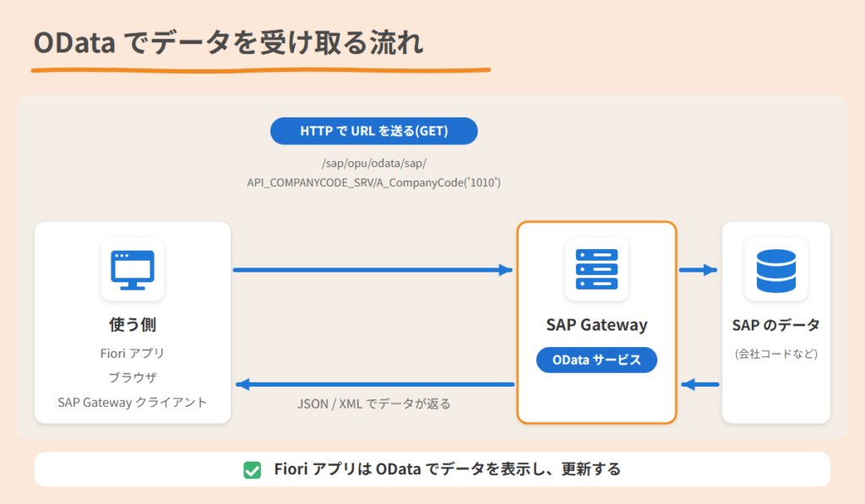The image size is (865, 504).
Task: Click the HTTP で URL を送る(GET) pill
Action: (374, 131)
